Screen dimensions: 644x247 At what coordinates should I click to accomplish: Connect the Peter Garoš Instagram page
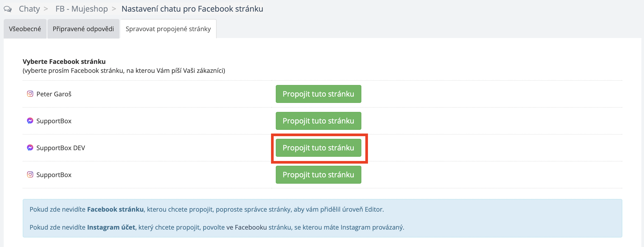point(318,94)
